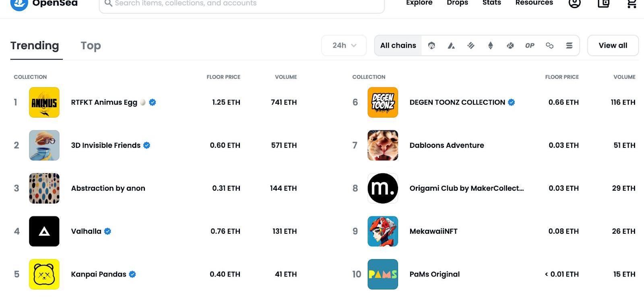This screenshot has height=297, width=644.
Task: Click the Valhalla triangle thumbnail
Action: [x=44, y=231]
